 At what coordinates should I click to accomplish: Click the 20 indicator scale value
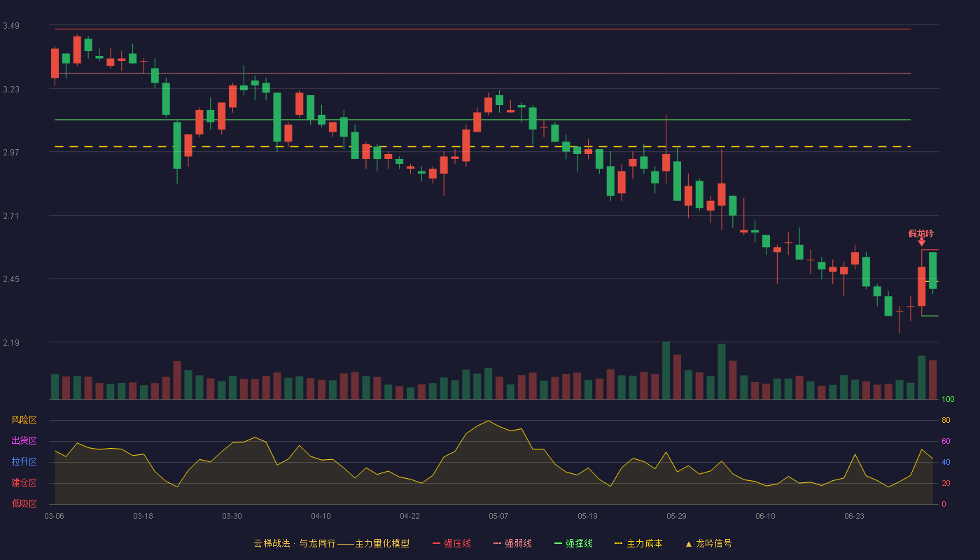coord(946,483)
